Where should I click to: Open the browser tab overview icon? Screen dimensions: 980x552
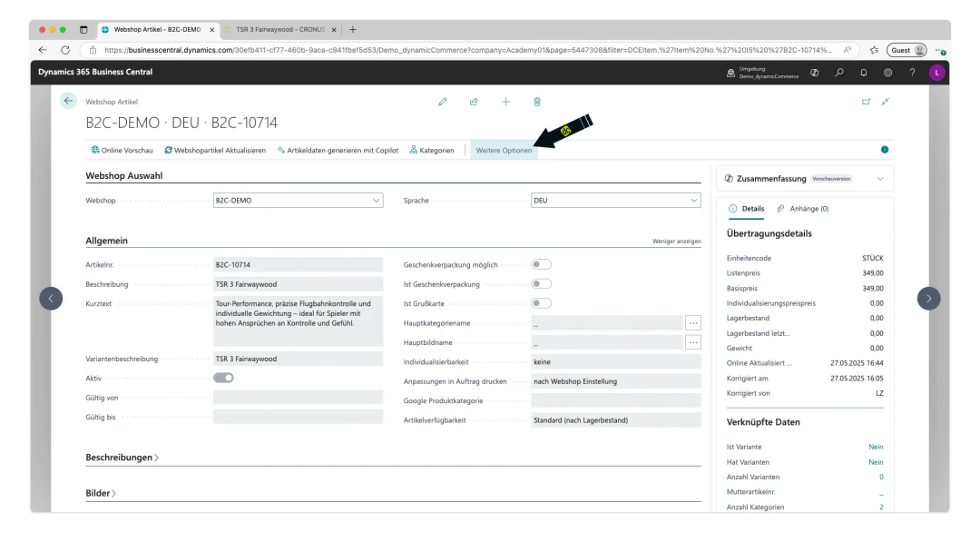(x=83, y=29)
